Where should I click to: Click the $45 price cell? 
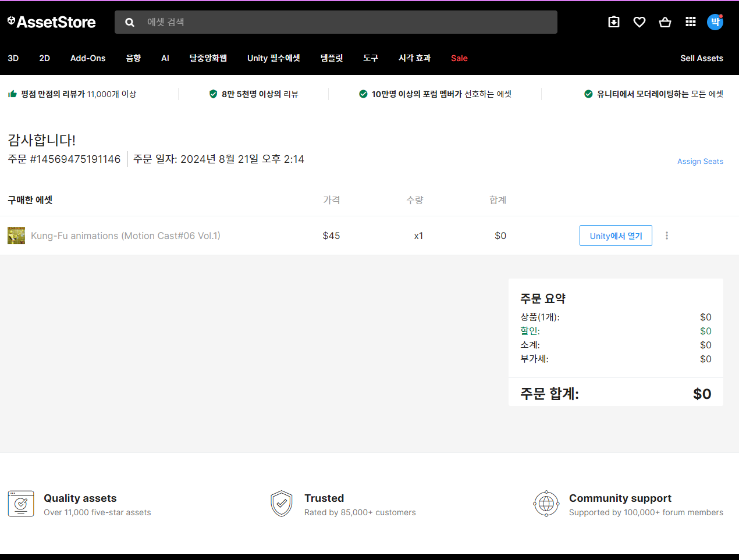click(x=331, y=236)
